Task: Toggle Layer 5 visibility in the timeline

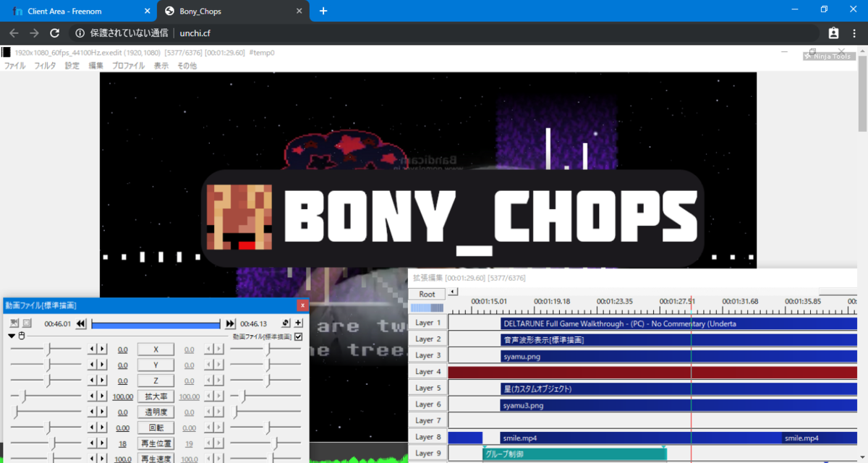Action: tap(427, 388)
